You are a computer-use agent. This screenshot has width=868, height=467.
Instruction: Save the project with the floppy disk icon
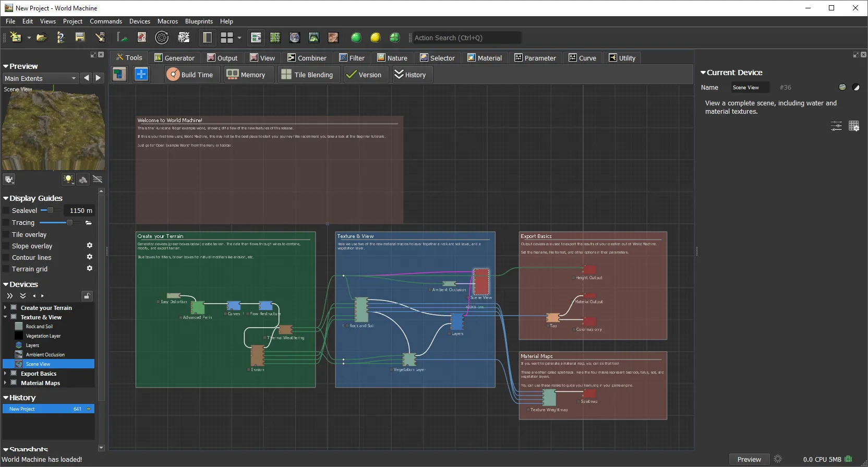[80, 38]
